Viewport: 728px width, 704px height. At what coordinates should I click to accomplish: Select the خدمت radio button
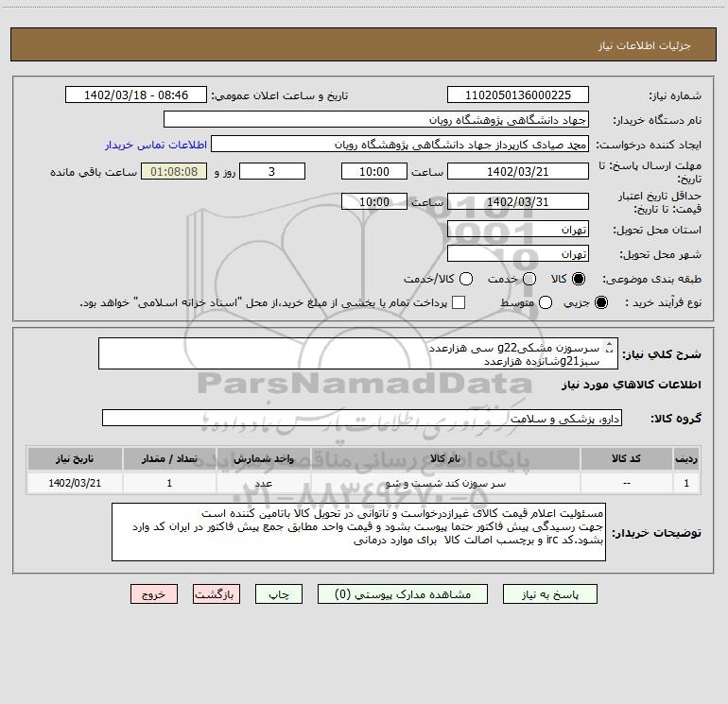coord(529,279)
